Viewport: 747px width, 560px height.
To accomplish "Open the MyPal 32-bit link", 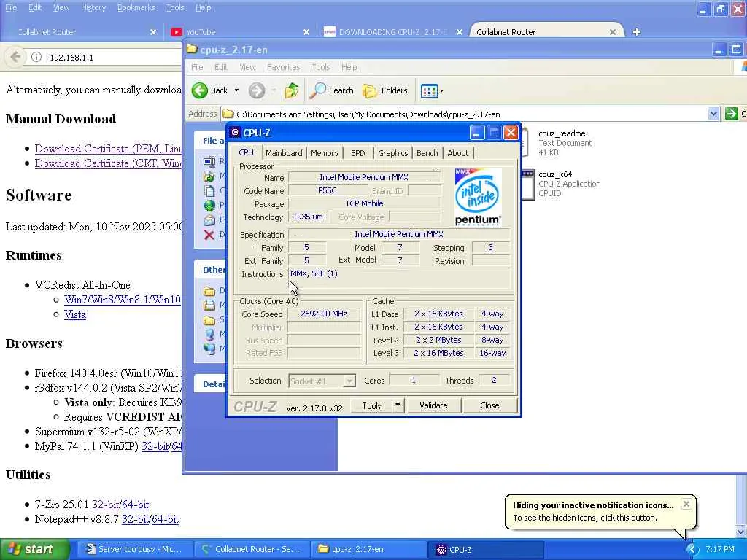I will pyautogui.click(x=155, y=446).
